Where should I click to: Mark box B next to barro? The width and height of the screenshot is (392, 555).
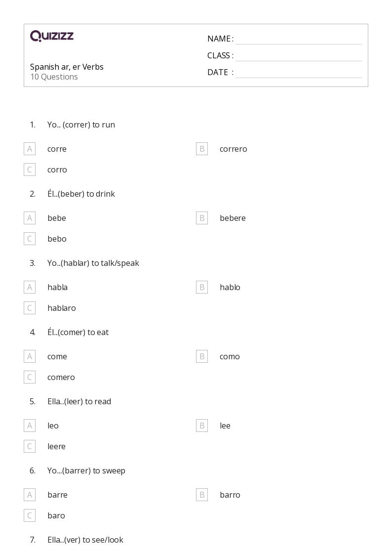click(x=202, y=495)
